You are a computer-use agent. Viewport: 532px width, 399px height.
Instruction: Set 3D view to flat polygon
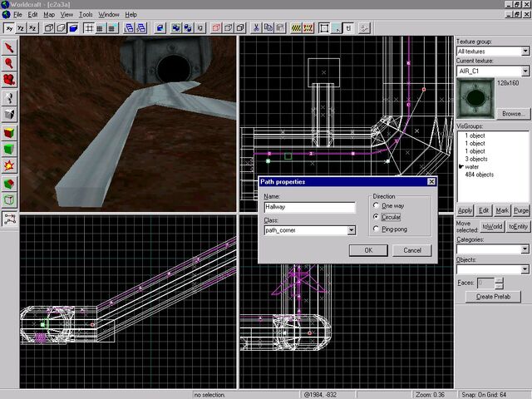61,28
